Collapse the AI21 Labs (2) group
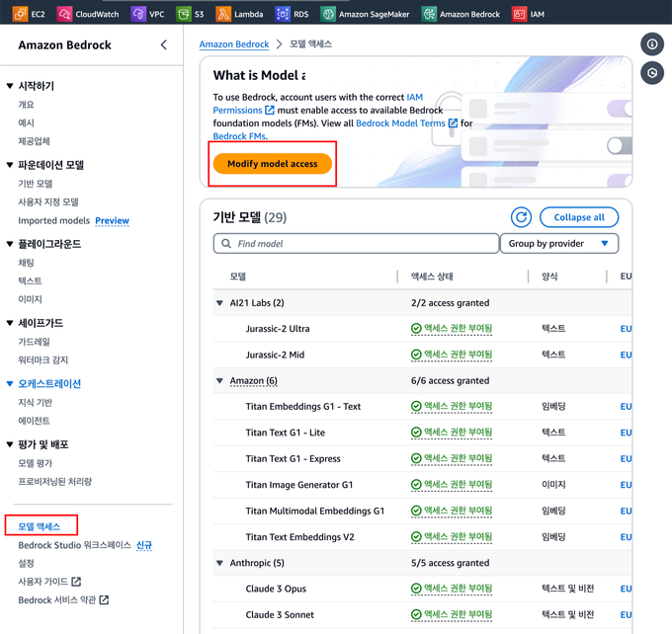 (x=219, y=303)
